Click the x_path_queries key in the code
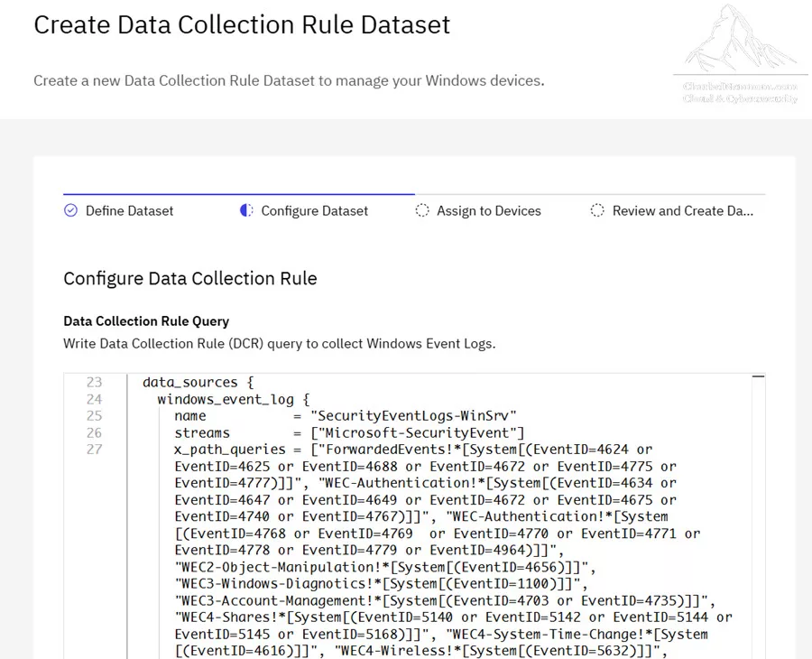Viewport: 812px width, 659px height. click(x=230, y=450)
